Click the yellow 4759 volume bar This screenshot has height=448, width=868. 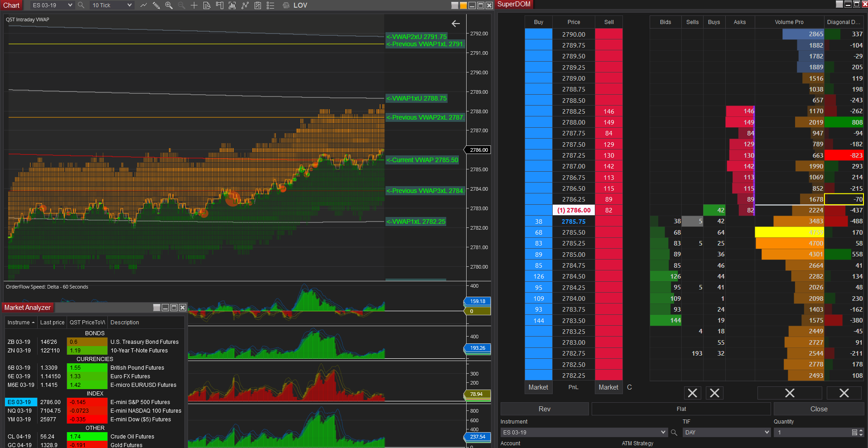click(789, 232)
